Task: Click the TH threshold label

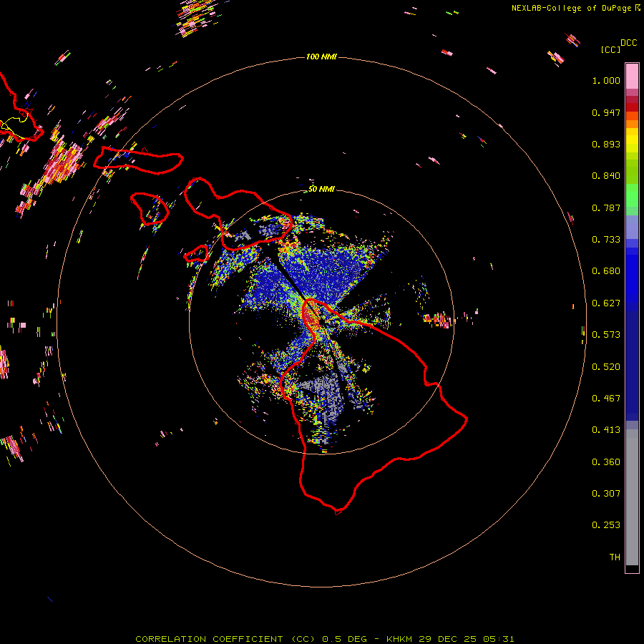Action: 615,557
